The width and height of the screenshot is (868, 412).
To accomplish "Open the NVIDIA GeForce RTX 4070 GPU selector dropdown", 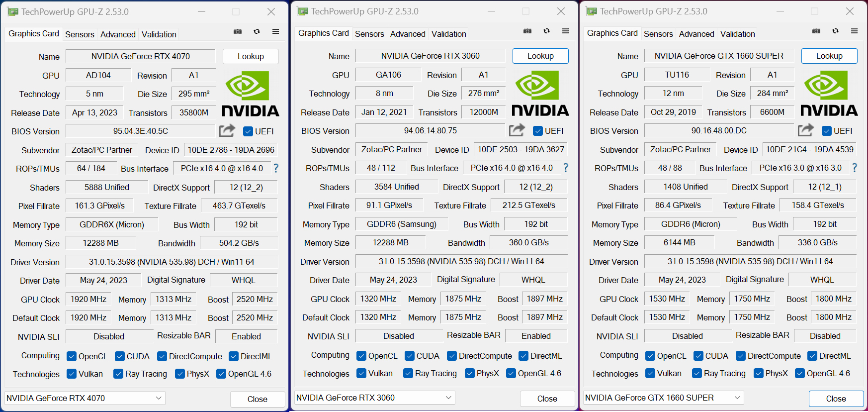I will pyautogui.click(x=85, y=398).
